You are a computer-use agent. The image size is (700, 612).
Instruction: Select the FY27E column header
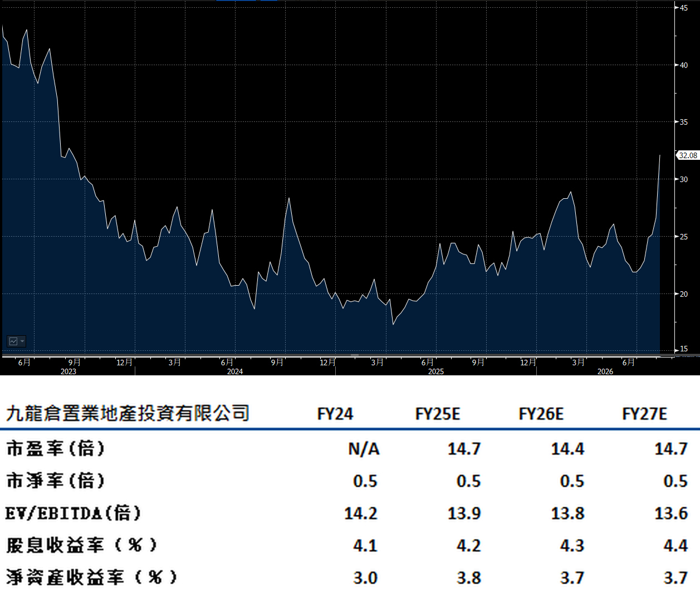(645, 414)
